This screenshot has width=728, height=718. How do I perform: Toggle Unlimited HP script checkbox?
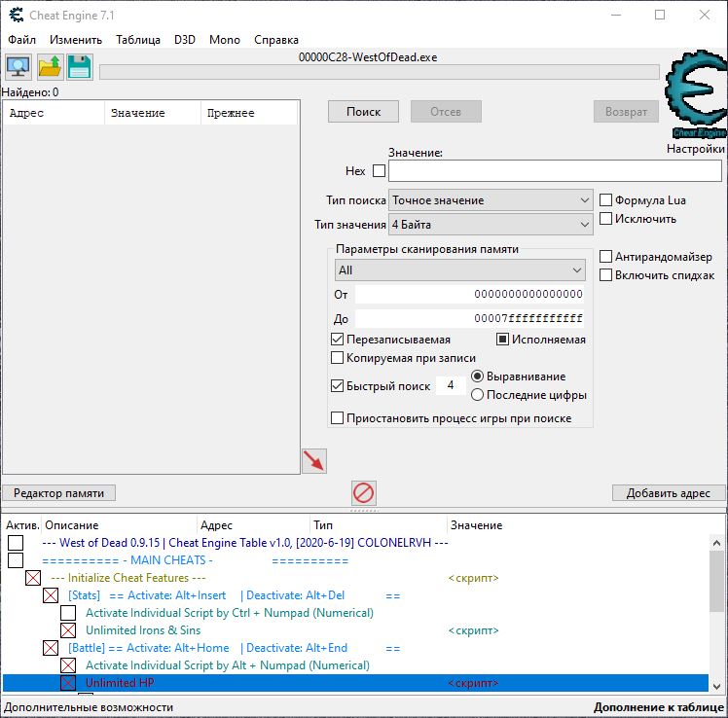pyautogui.click(x=68, y=683)
